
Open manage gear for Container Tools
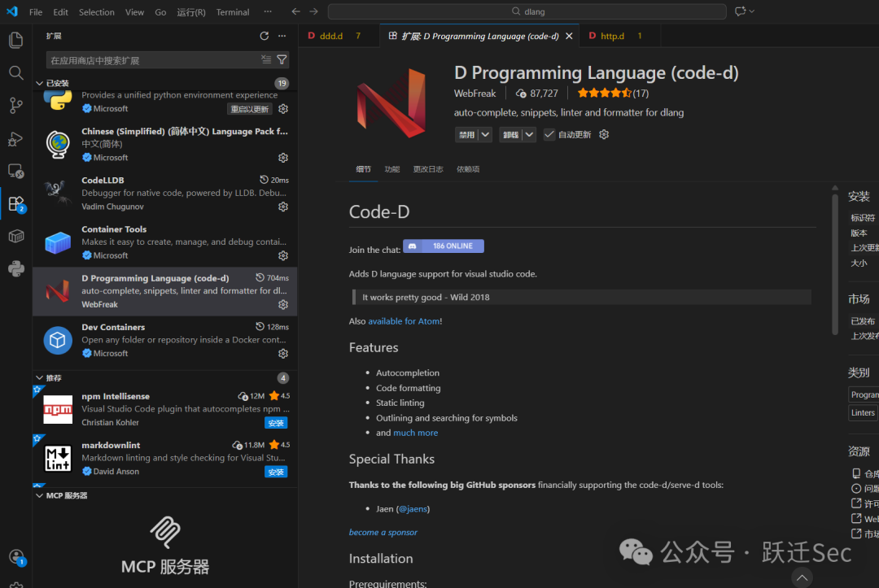[x=283, y=255]
